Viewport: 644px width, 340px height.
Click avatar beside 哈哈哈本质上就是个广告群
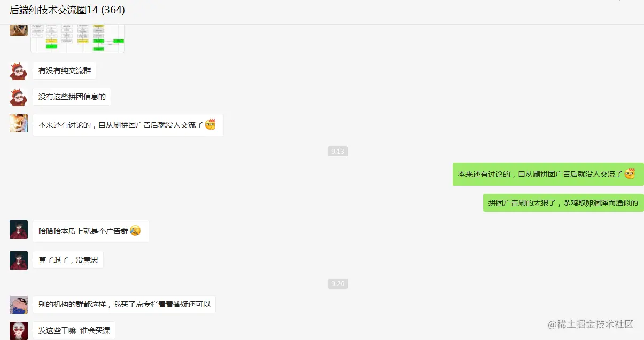point(19,230)
